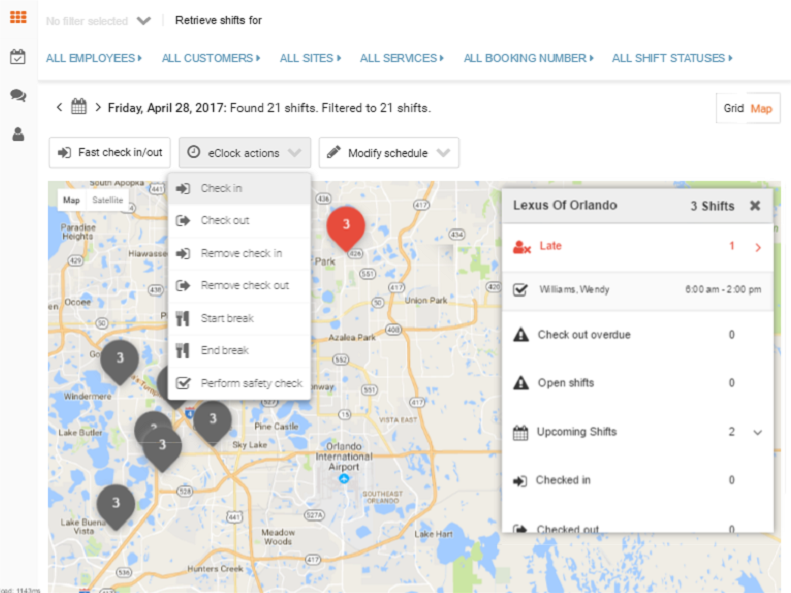Viewport: 791px width, 593px height.
Task: Open the Modify schedule dropdown
Action: (x=389, y=153)
